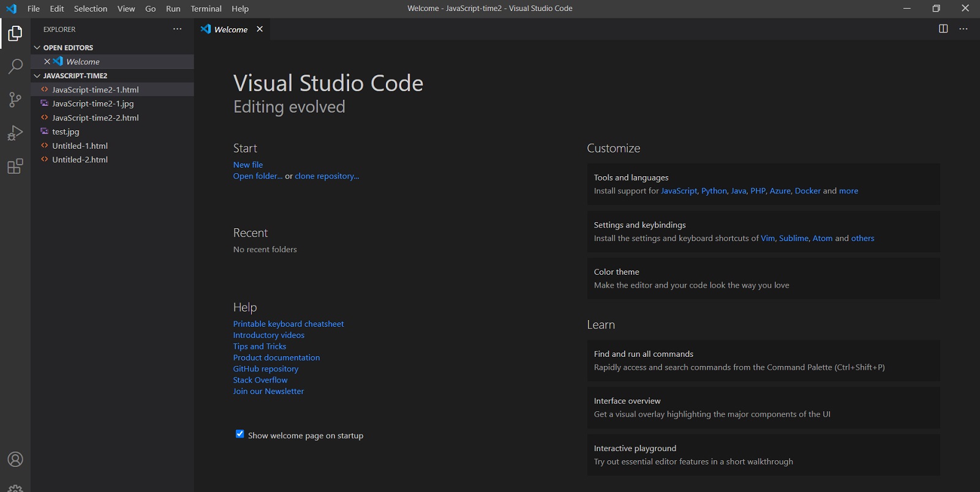This screenshot has height=492, width=980.
Task: Open the Source Control view
Action: (x=15, y=100)
